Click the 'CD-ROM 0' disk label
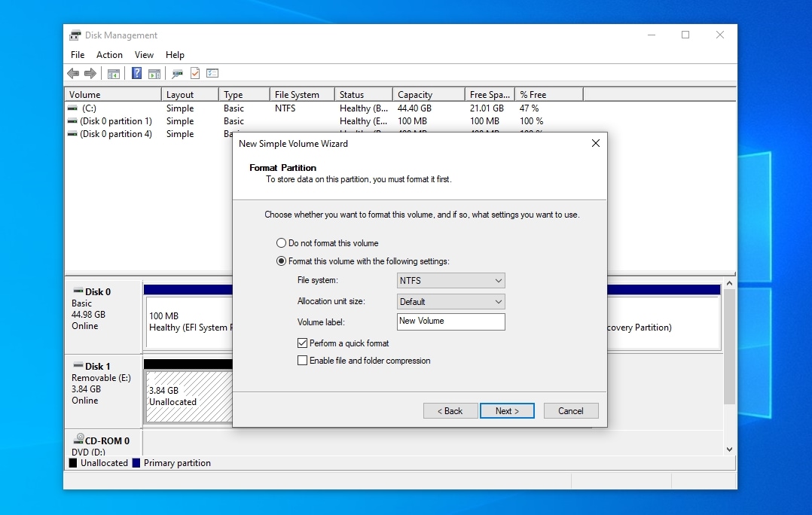 (x=107, y=440)
